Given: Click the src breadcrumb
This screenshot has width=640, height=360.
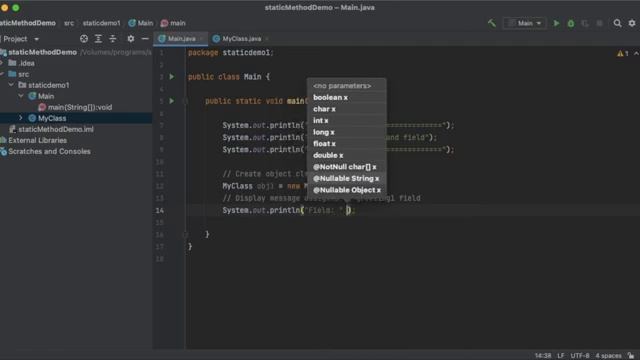Looking at the screenshot, I should click(x=69, y=23).
